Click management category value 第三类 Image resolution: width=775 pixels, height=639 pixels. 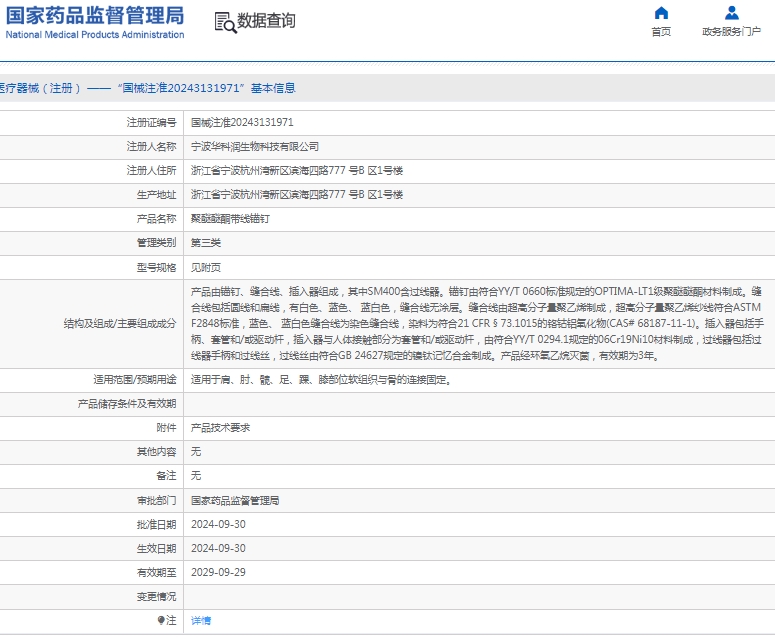click(x=206, y=243)
